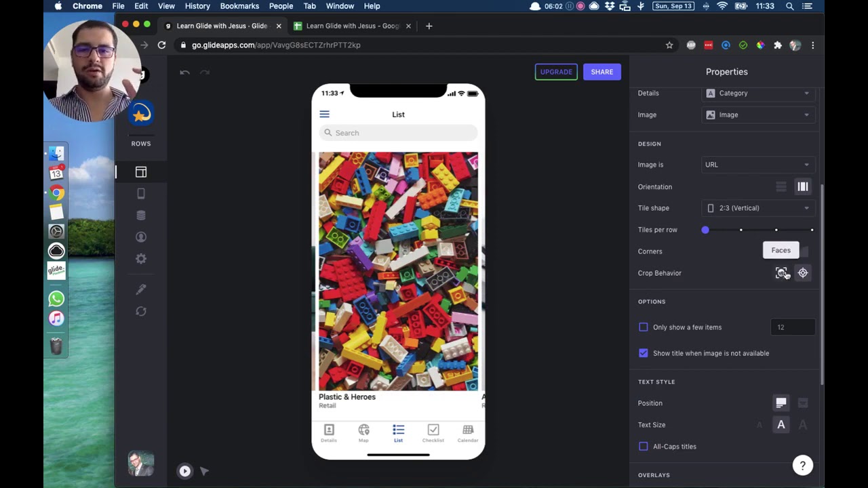The height and width of the screenshot is (488, 868).
Task: Click the reload sheet sync icon
Action: click(x=141, y=311)
